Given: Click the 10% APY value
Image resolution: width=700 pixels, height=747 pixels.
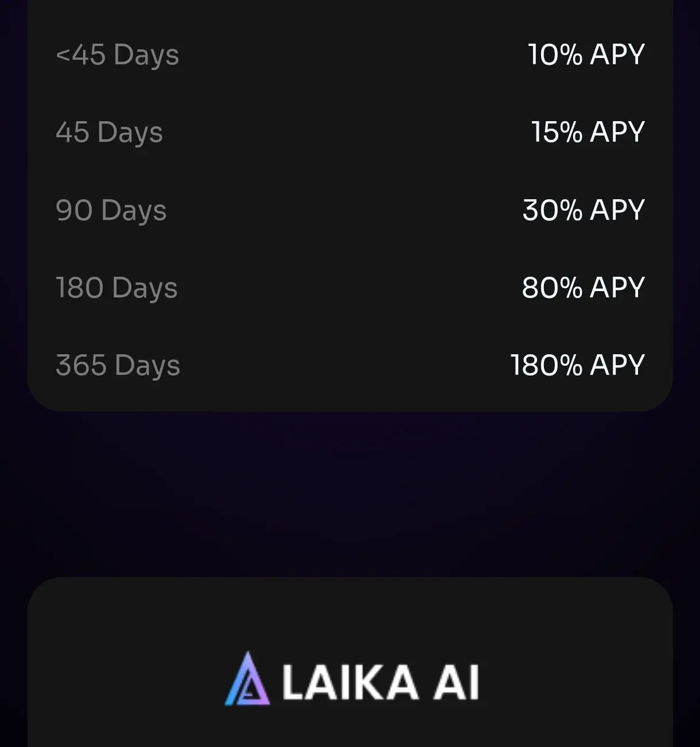Looking at the screenshot, I should 586,55.
